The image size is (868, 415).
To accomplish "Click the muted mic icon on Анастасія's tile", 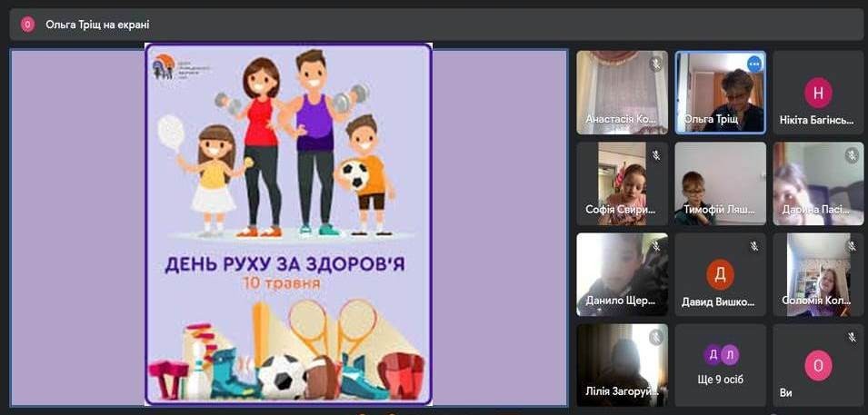I will [655, 64].
